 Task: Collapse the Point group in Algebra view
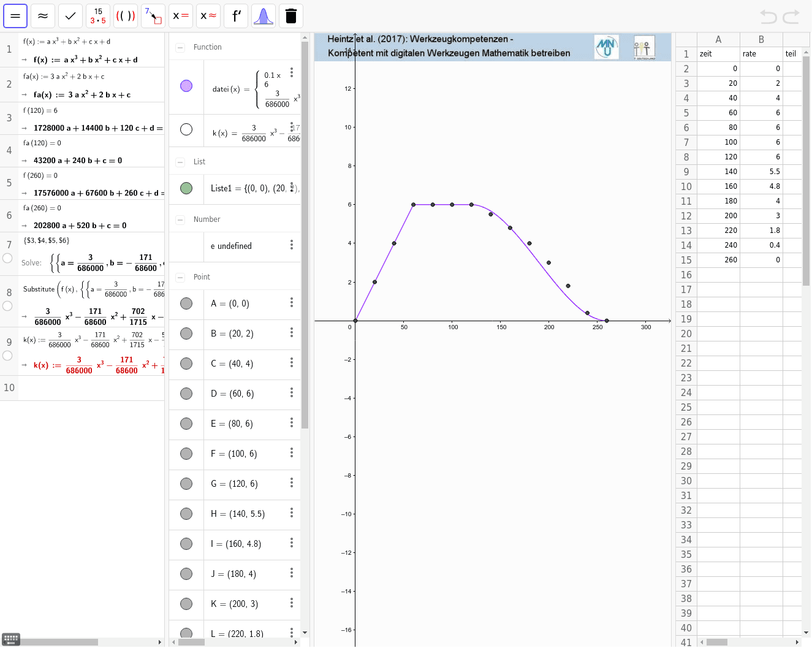tap(180, 277)
